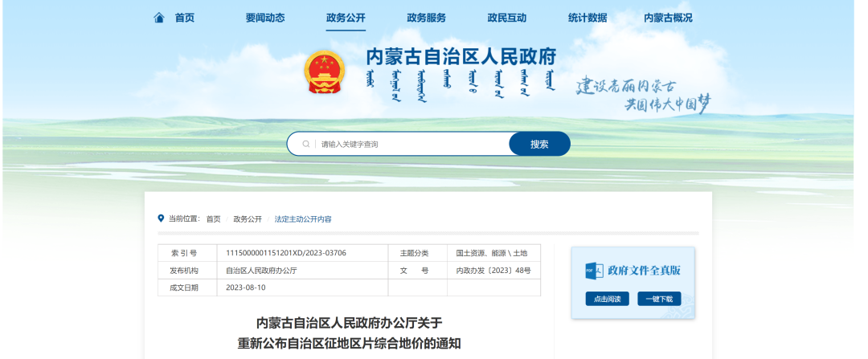Click the 搜索 button

tap(540, 144)
